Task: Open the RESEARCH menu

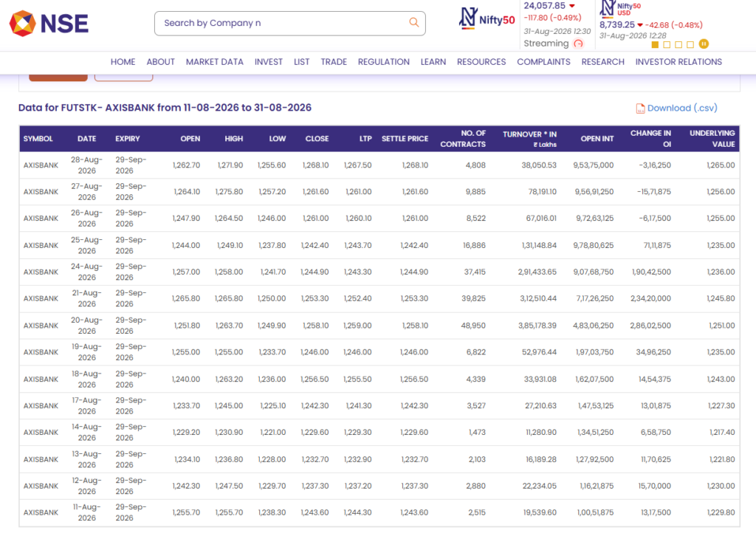Action: [602, 62]
